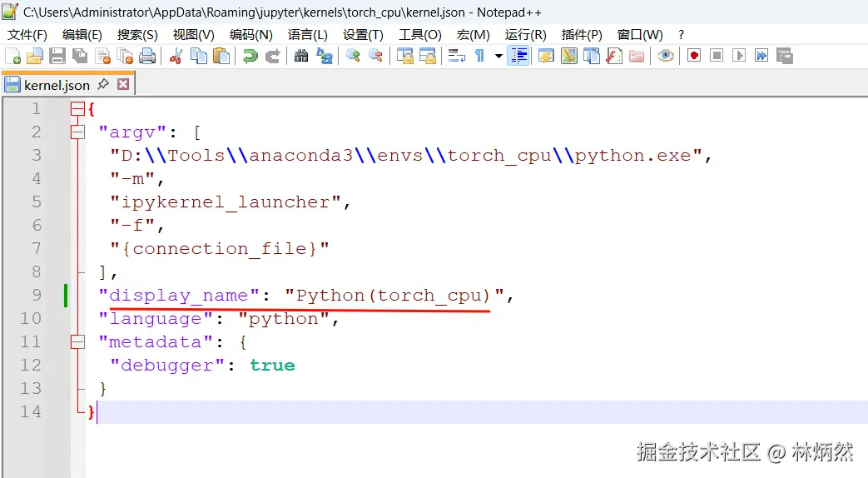Start recording a macro
This screenshot has width=868, height=478.
(694, 56)
